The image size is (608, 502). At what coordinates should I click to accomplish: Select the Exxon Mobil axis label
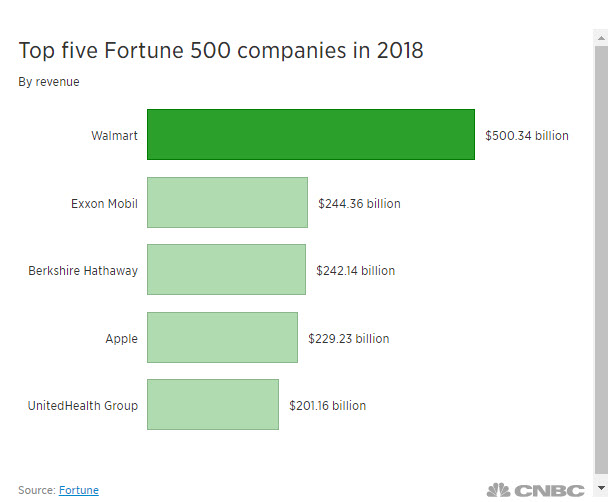[x=104, y=203]
